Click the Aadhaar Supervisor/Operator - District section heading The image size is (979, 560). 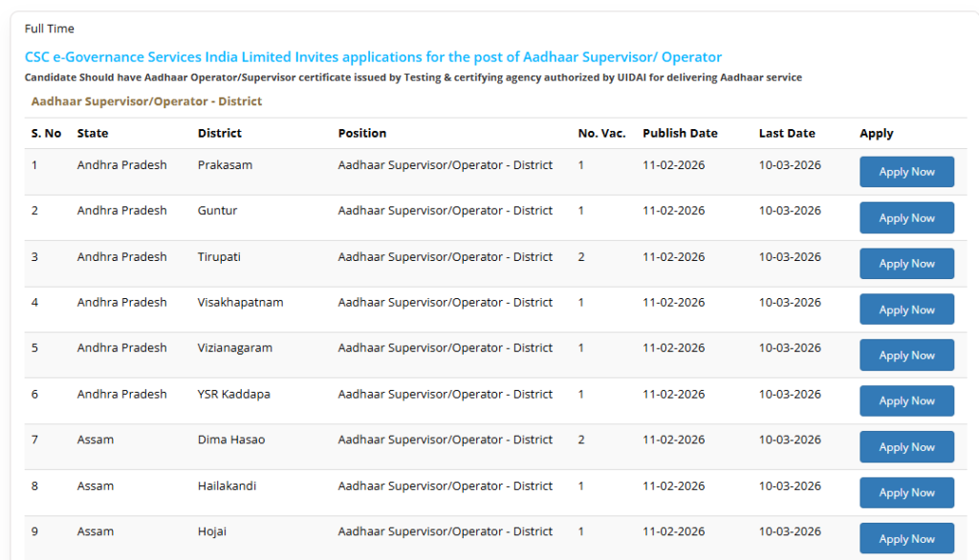(x=146, y=100)
